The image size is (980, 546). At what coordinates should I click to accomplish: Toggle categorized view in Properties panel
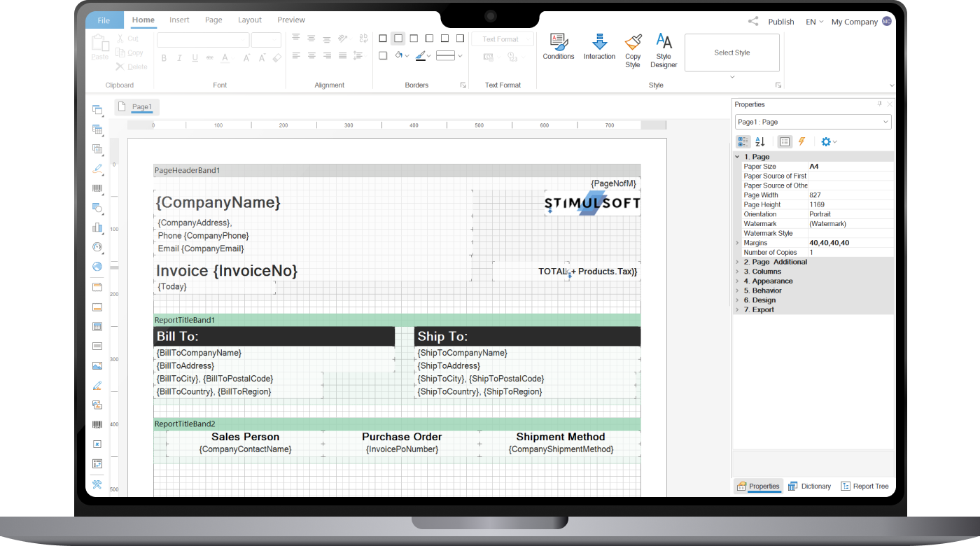point(743,141)
